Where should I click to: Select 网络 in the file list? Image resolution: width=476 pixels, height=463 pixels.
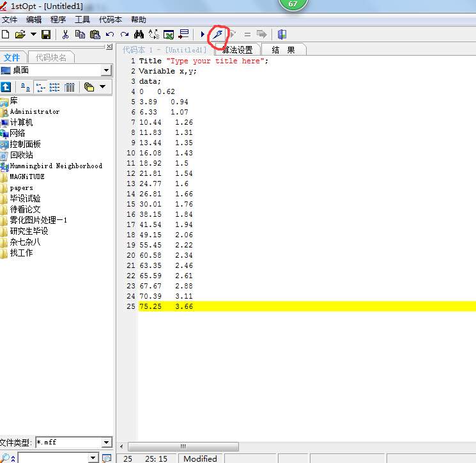[17, 134]
